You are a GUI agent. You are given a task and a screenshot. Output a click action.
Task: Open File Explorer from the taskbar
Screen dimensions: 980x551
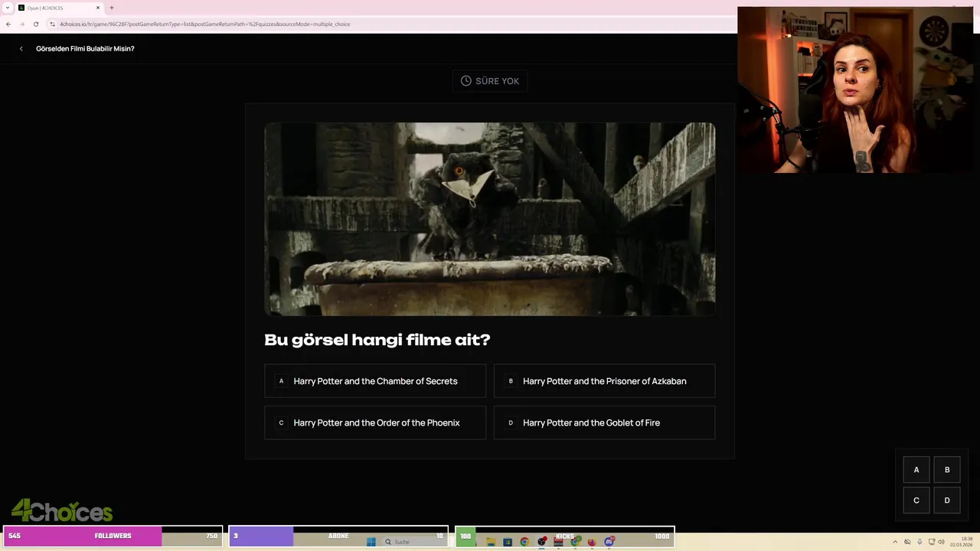[491, 542]
